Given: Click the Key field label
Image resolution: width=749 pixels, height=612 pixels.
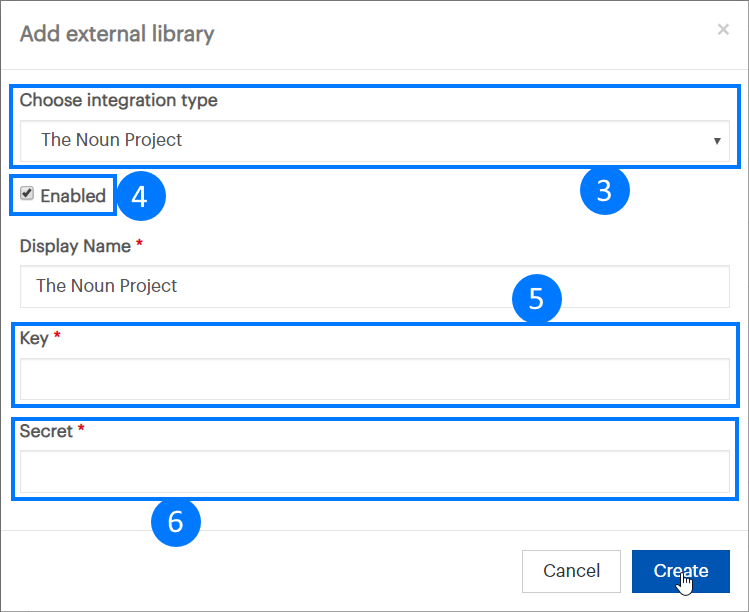Looking at the screenshot, I should (x=34, y=338).
